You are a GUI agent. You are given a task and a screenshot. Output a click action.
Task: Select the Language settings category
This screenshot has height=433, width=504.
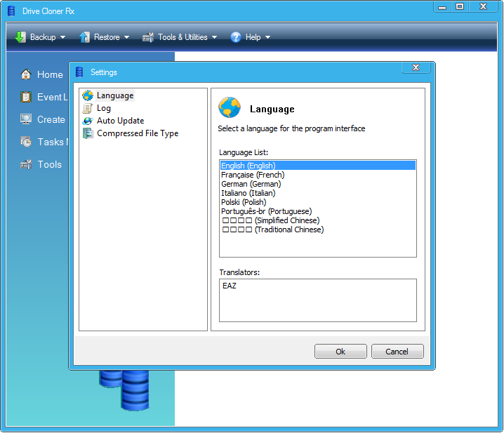pos(115,95)
